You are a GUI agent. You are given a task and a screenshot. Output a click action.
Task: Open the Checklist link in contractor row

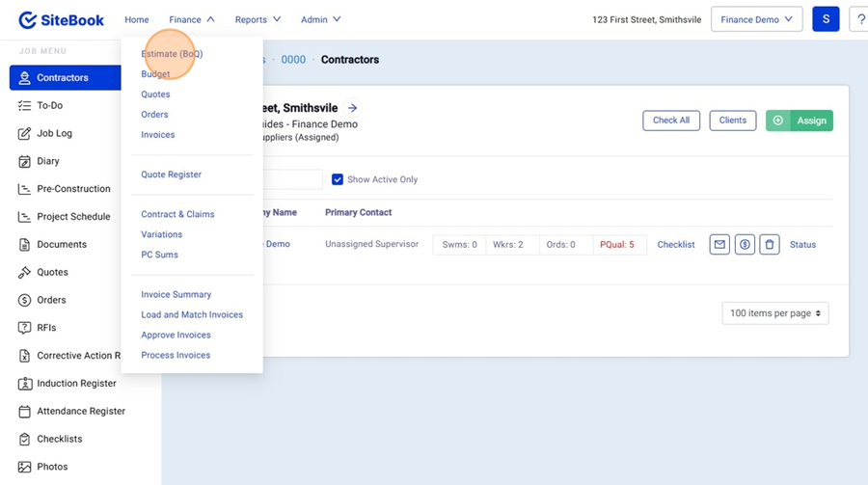(676, 245)
